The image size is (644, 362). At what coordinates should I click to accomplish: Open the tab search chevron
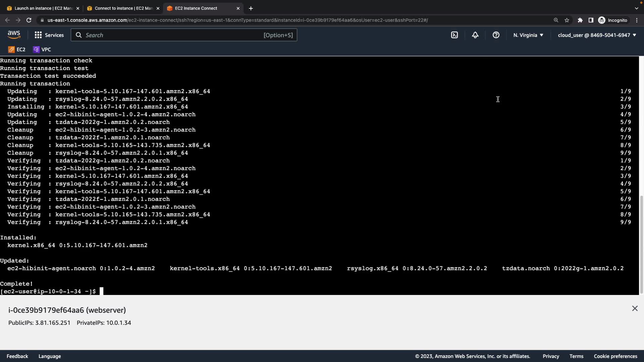pos(636,8)
